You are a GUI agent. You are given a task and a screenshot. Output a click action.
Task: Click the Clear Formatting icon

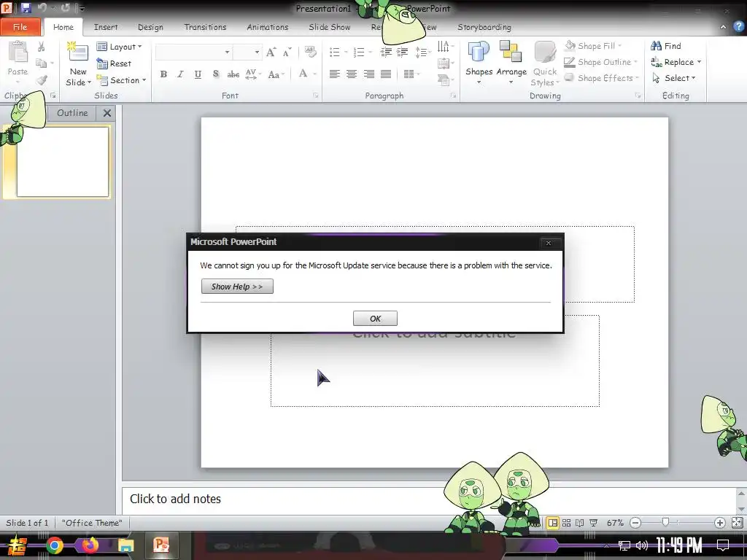pos(311,52)
